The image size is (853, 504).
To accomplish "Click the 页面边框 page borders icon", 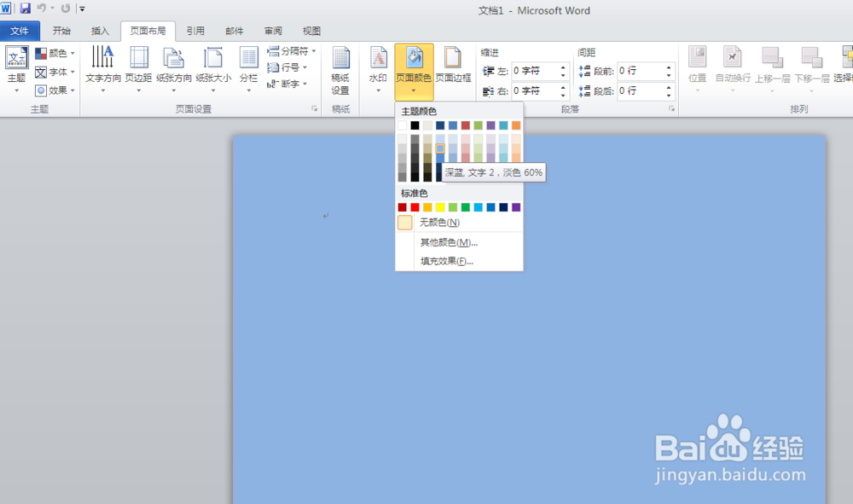I will pos(453,58).
